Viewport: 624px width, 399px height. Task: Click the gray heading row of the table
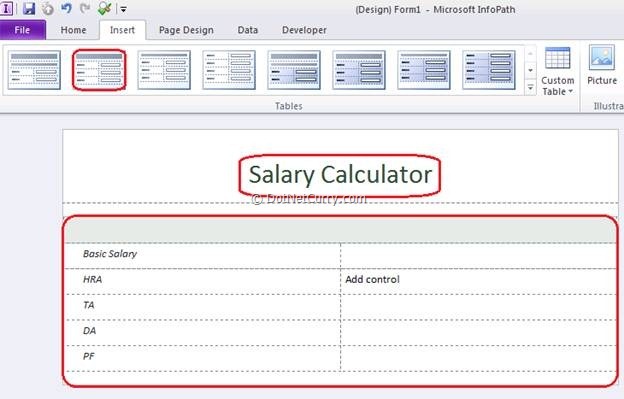click(x=341, y=230)
